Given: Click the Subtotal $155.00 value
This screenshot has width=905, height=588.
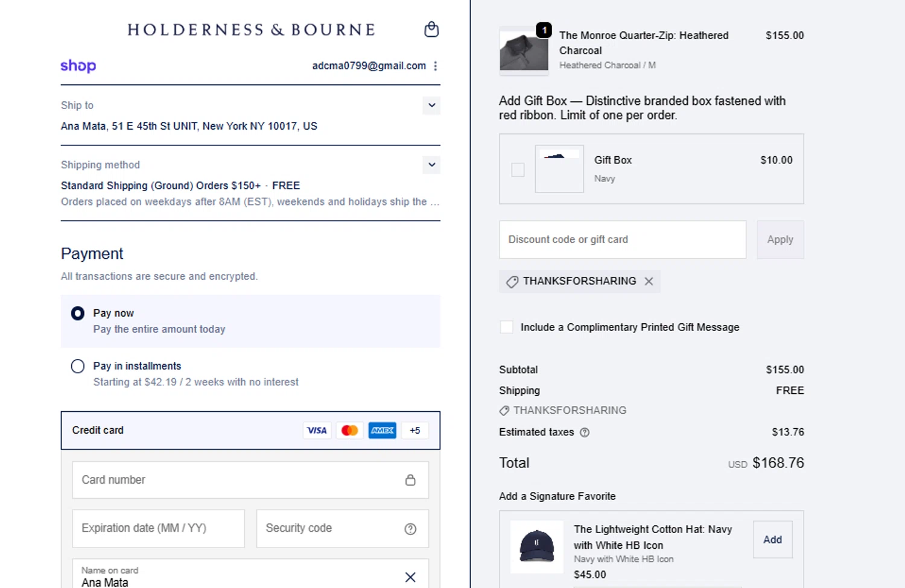Looking at the screenshot, I should tap(785, 370).
